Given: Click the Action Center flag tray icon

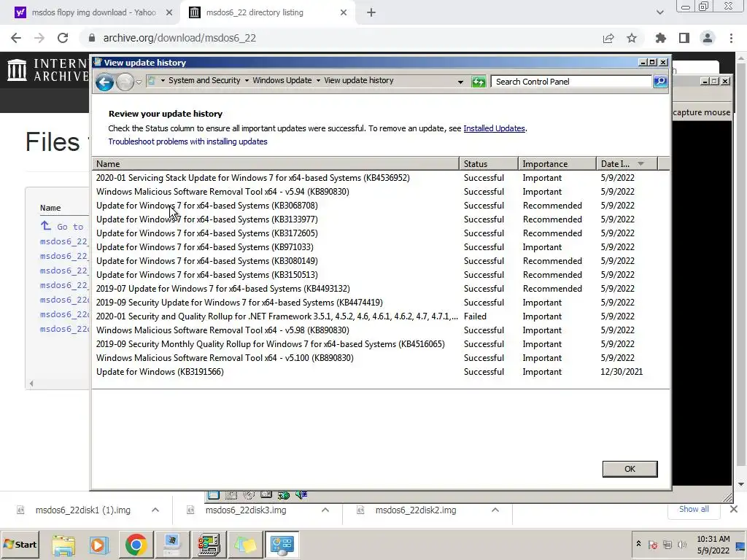Looking at the screenshot, I should 653,544.
